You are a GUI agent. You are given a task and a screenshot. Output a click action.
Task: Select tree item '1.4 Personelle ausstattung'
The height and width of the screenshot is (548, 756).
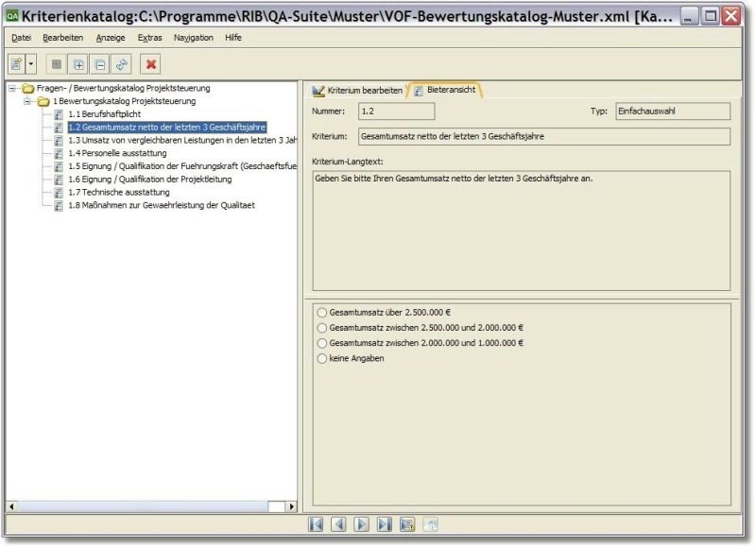(x=117, y=153)
